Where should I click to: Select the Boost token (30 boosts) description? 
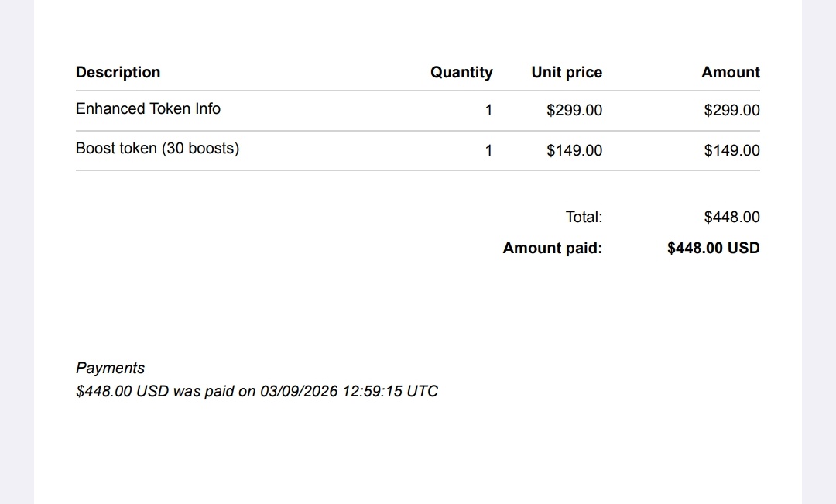pos(158,149)
